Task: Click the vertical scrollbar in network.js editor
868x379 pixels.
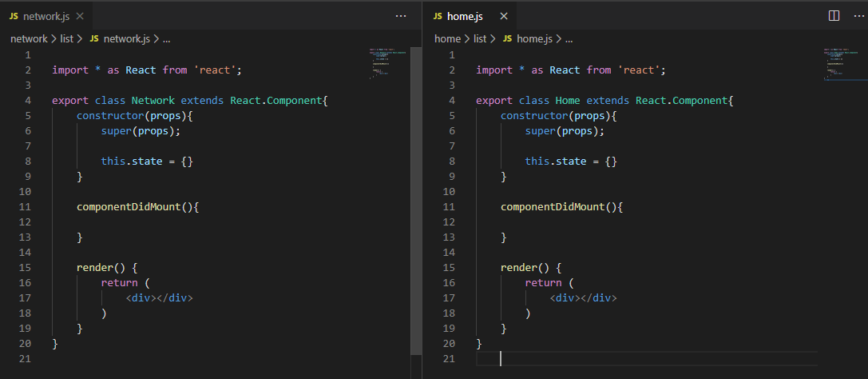Action: 415,200
